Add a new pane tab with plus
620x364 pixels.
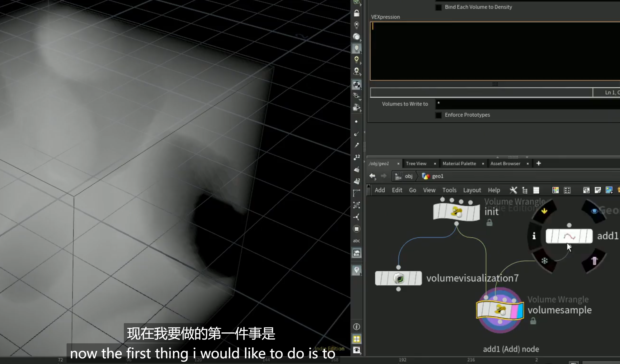coord(538,163)
